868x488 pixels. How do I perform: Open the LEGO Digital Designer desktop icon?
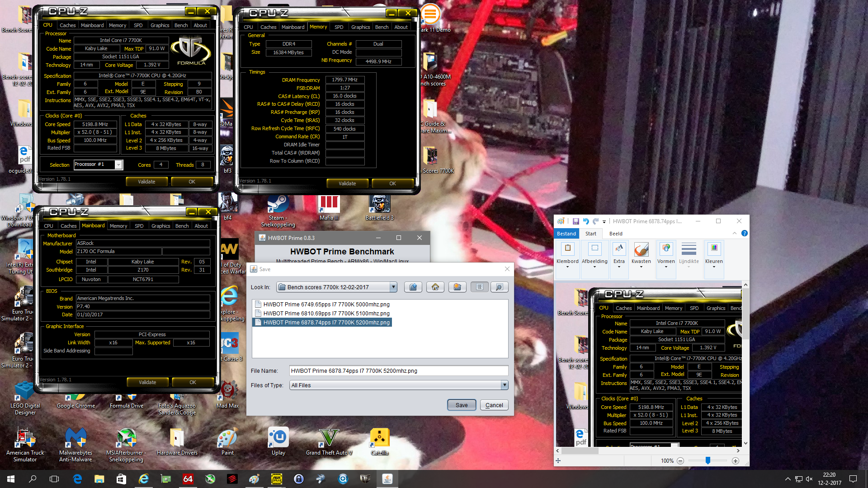click(25, 398)
